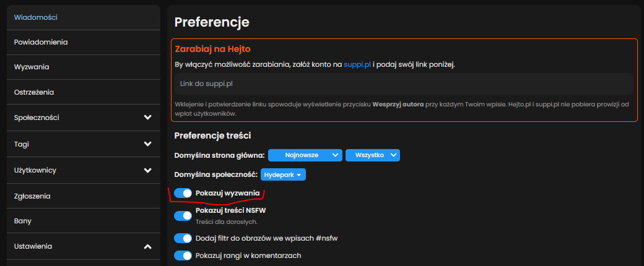Collapse the Ustawienia sidebar section

click(x=147, y=247)
